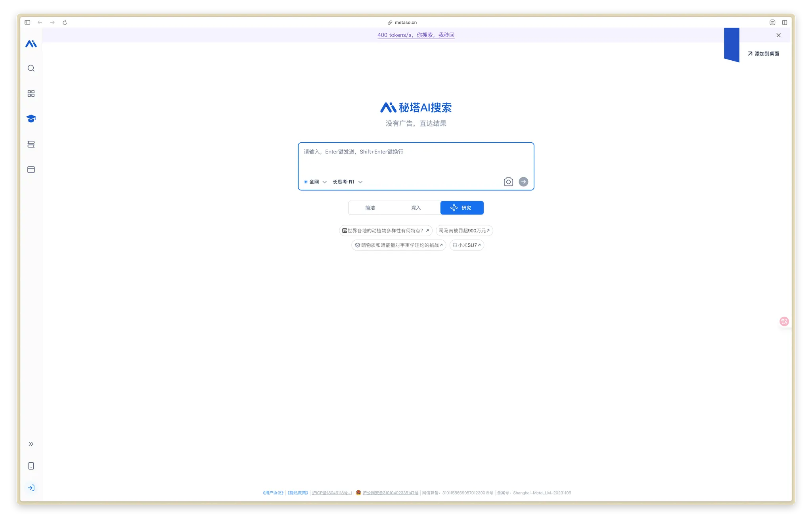Click inside the search input field
Viewport: 812px width, 525px height.
point(416,159)
